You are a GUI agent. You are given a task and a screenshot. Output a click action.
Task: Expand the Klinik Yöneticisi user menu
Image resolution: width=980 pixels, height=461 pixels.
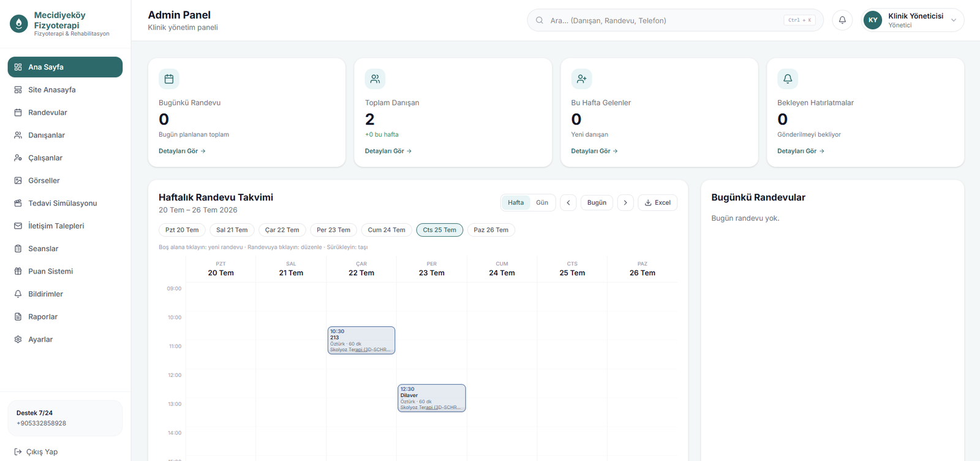point(913,20)
